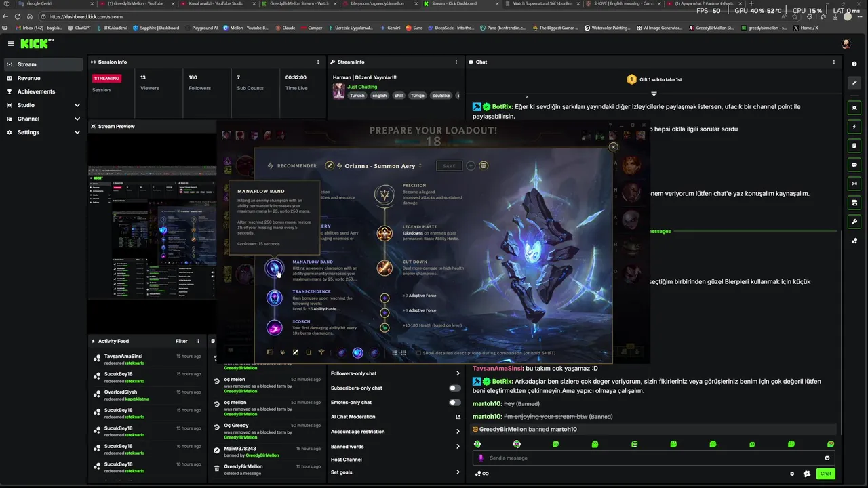This screenshot has width=868, height=488.
Task: Select the Cut Down rune icon
Action: pos(384,268)
